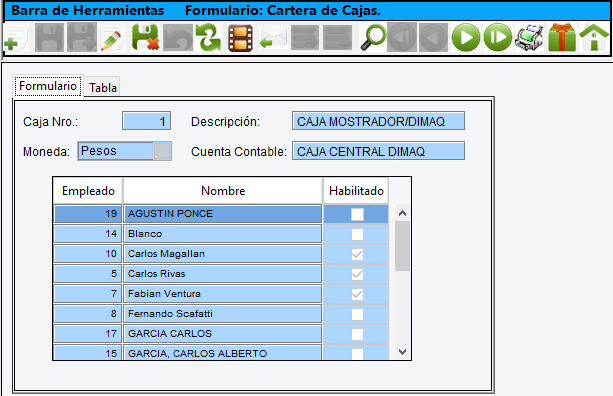Click the Habilitado column header

tap(356, 191)
